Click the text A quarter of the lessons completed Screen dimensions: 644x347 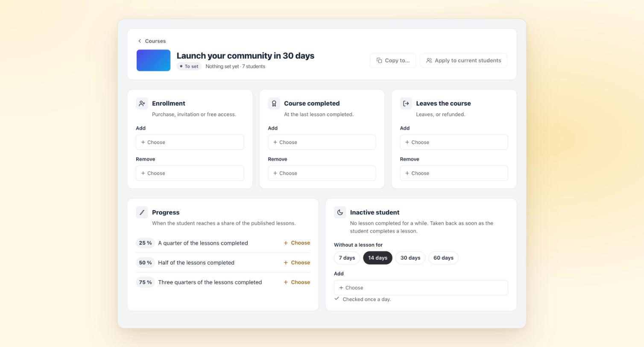tap(203, 243)
